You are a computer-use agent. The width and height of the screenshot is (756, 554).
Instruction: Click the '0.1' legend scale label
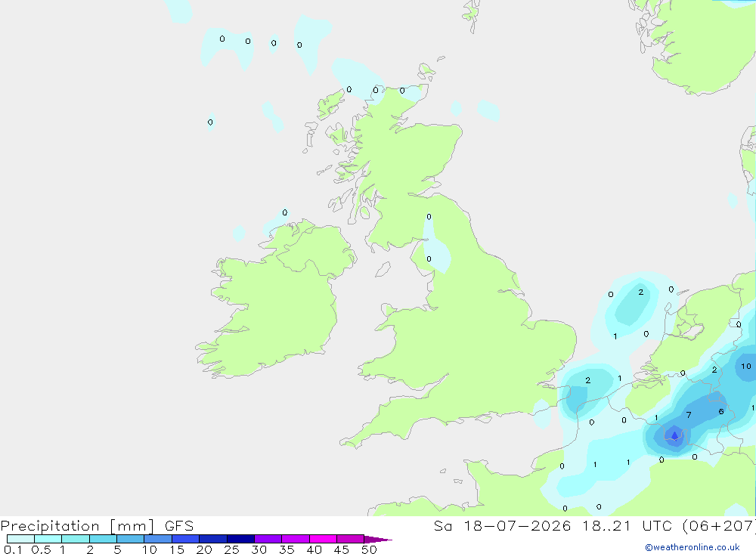(x=13, y=549)
